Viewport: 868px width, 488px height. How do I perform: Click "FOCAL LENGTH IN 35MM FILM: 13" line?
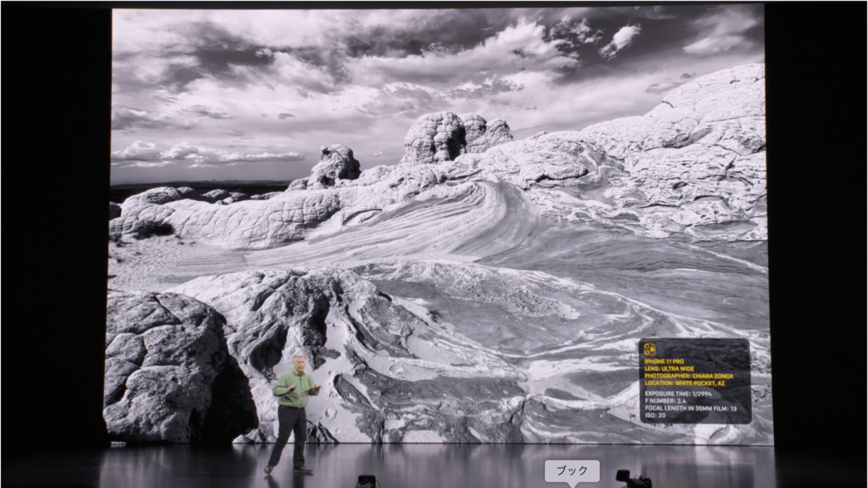pyautogui.click(x=690, y=409)
